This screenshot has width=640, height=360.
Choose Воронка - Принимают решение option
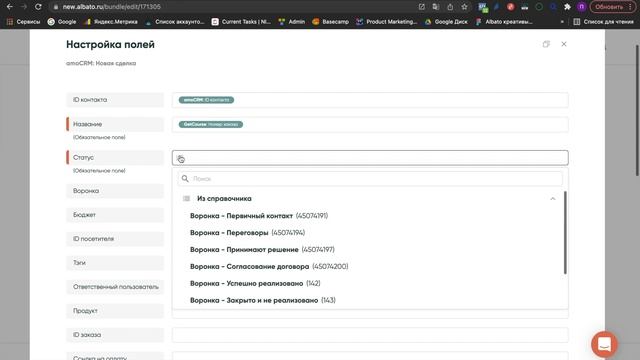click(262, 249)
